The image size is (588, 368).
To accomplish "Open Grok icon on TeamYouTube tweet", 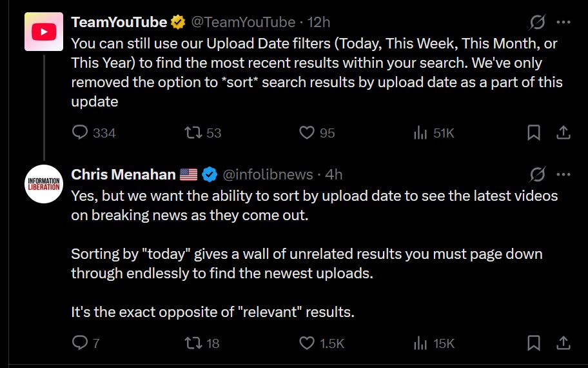I will tap(537, 22).
